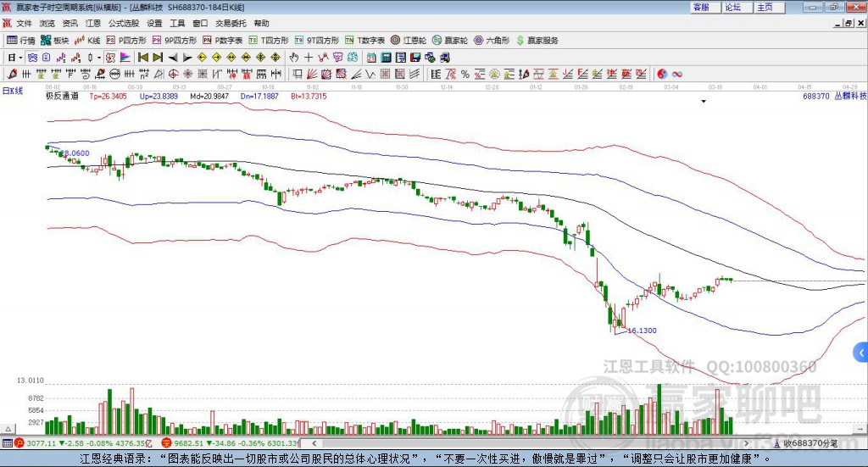Select the circled crosshair target tool
The height and width of the screenshot is (467, 868).
pos(173,74)
